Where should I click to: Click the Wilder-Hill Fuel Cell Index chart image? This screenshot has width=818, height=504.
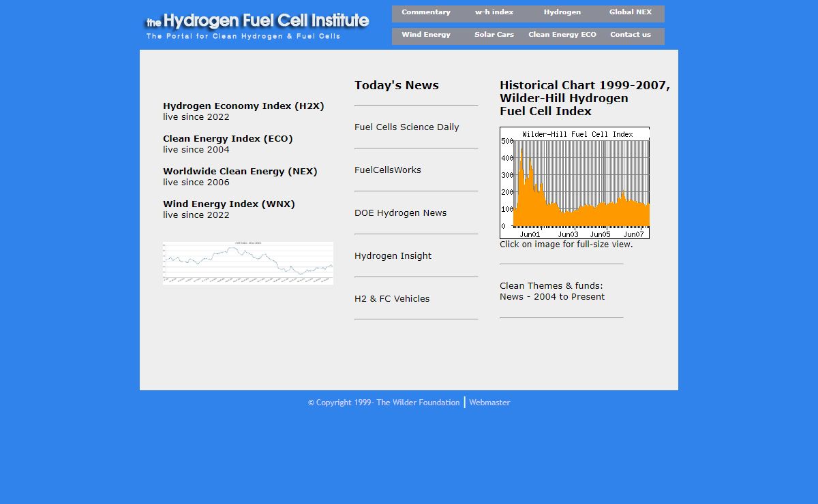click(575, 183)
